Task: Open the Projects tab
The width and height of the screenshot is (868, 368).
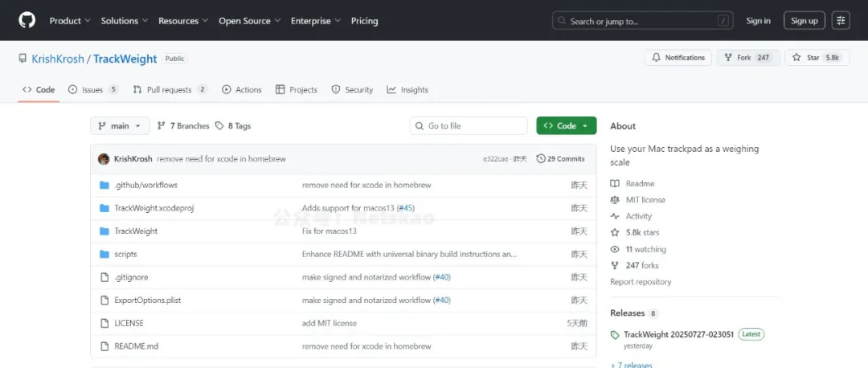Action: pos(296,90)
